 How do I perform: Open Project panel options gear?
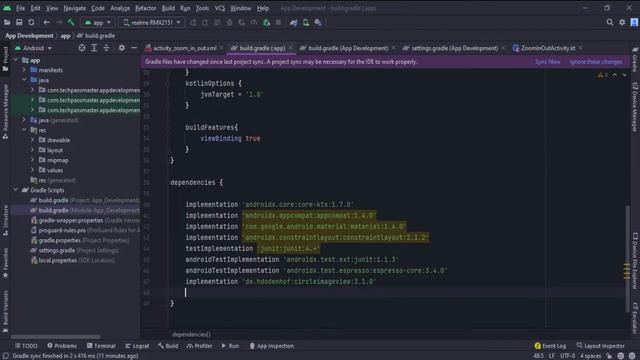tap(122, 48)
